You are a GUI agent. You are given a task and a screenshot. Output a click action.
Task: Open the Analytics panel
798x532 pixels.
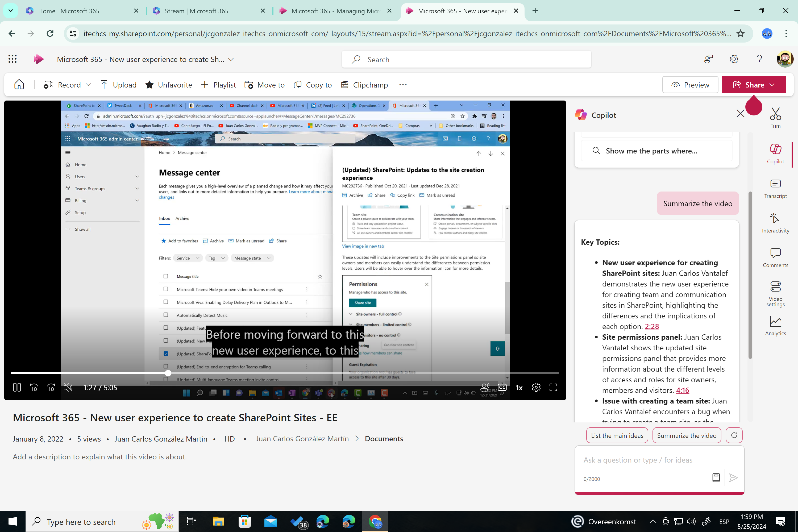[x=776, y=326]
